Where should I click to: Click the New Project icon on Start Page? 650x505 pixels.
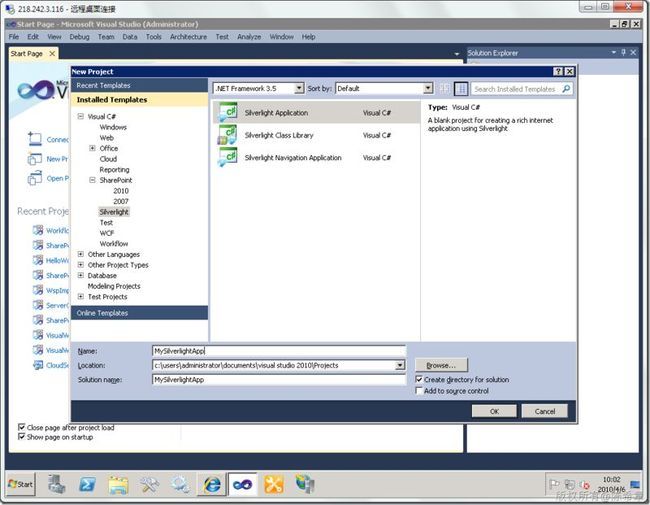click(x=35, y=159)
